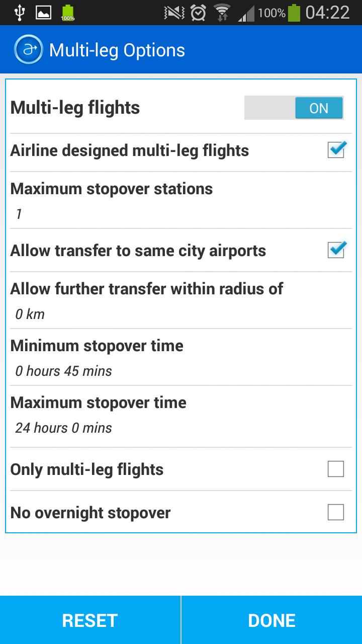
Task: Enable Only multi-leg flights checkbox
Action: pos(336,469)
